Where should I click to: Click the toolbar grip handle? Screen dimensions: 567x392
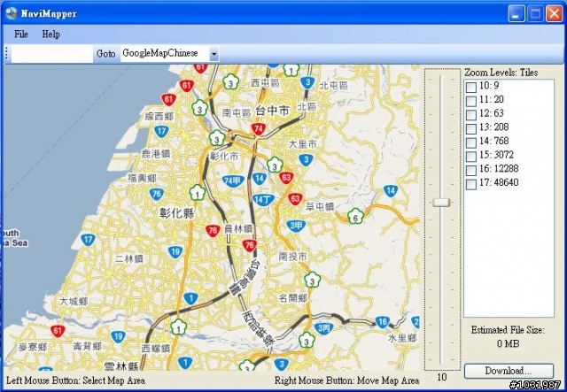(x=6, y=54)
